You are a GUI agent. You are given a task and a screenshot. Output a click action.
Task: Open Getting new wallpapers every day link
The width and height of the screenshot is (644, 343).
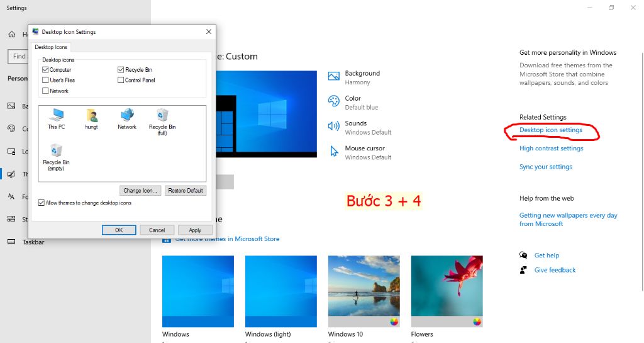pos(569,220)
